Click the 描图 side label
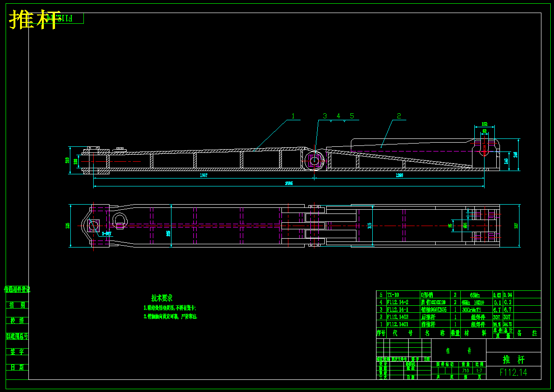Image resolution: width=554 pixels, height=392 pixels. pos(17,305)
